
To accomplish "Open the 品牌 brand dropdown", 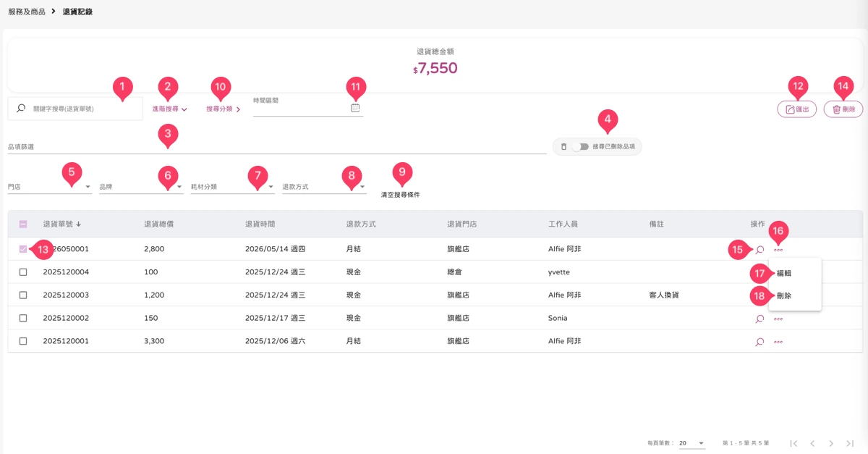I will point(141,187).
